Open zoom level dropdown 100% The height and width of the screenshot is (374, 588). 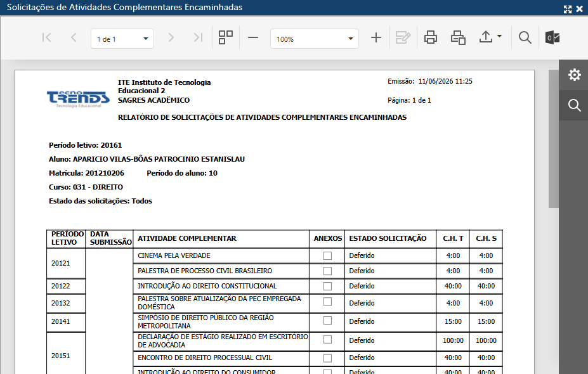(314, 39)
